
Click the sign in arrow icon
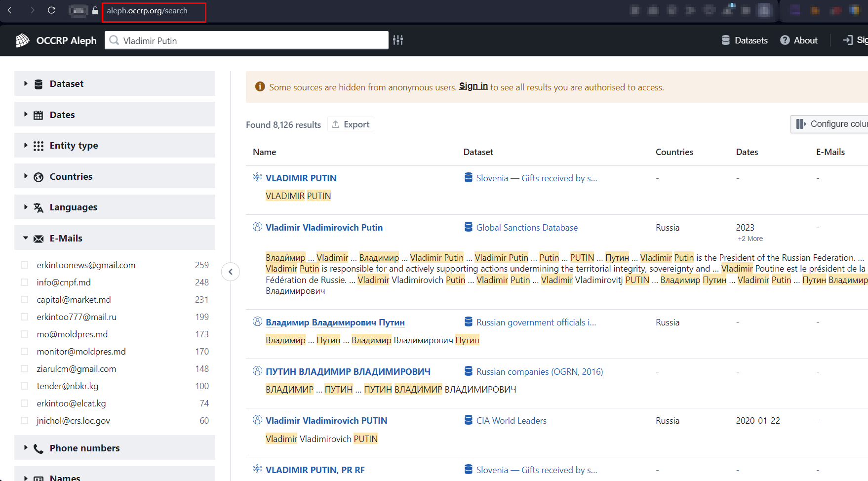point(848,40)
